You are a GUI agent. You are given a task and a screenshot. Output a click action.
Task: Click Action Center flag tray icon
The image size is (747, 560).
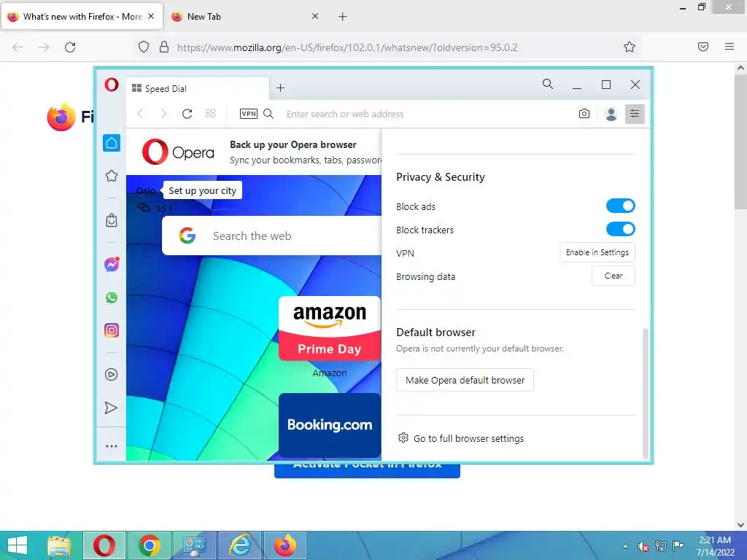pyautogui.click(x=678, y=545)
